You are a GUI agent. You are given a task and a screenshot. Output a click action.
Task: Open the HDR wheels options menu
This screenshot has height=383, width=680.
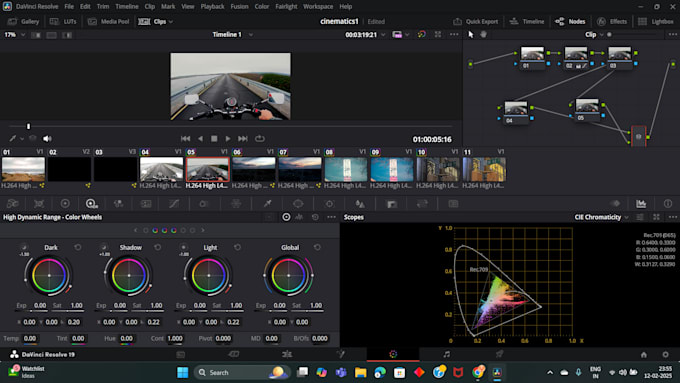pos(331,217)
